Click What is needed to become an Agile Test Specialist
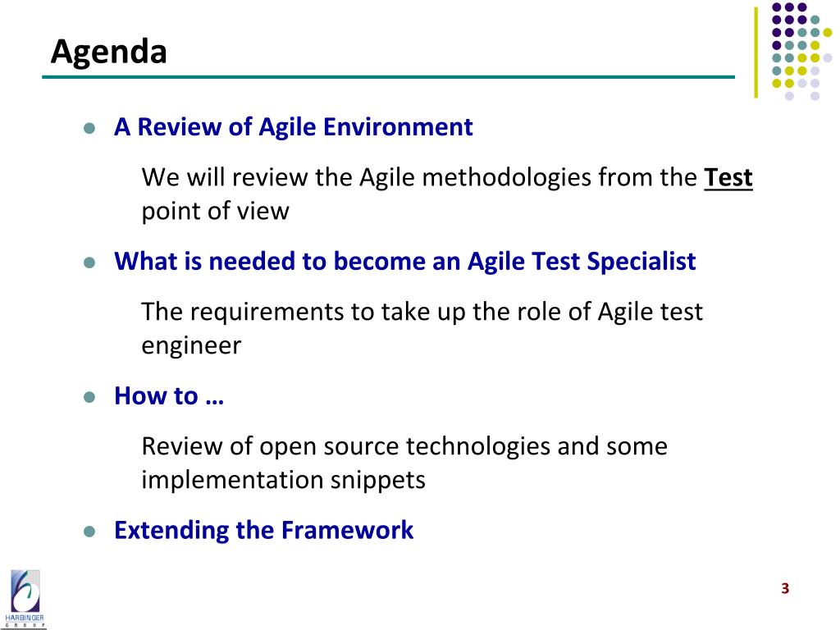The width and height of the screenshot is (840, 630). point(404,262)
